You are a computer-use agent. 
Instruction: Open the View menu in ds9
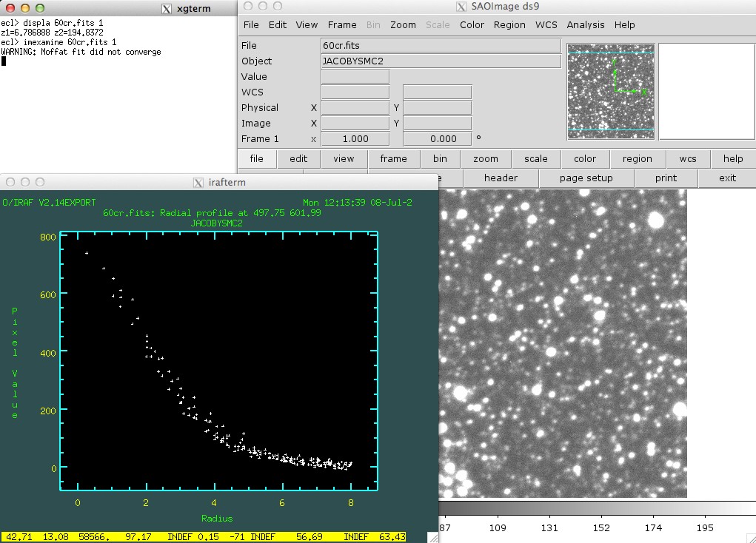(x=307, y=25)
